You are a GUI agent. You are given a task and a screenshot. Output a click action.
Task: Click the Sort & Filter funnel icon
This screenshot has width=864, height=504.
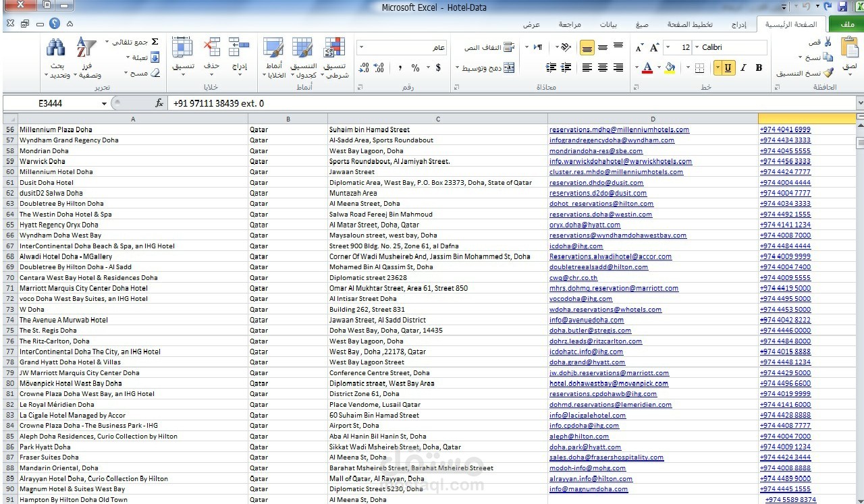coord(86,47)
